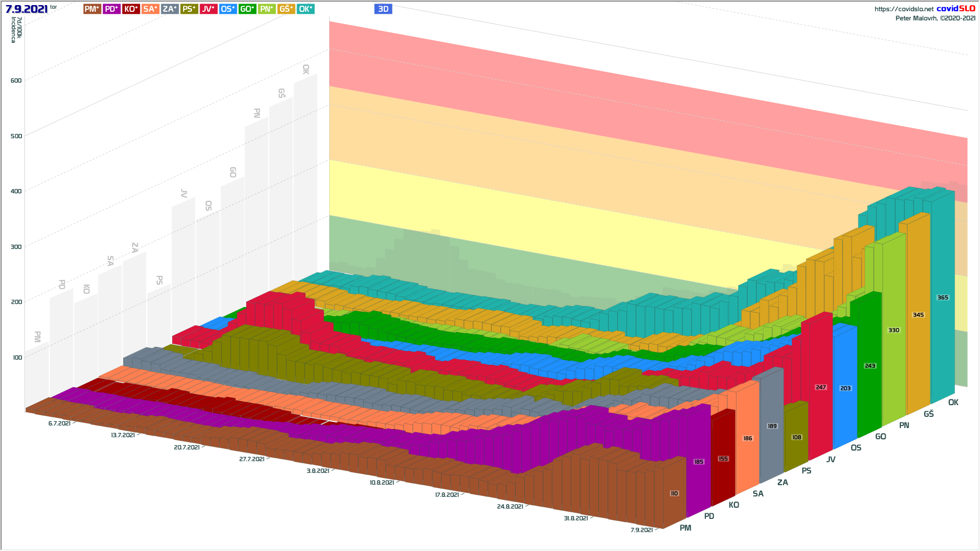
Task: Toggle the PD* purple legend button
Action: (111, 9)
